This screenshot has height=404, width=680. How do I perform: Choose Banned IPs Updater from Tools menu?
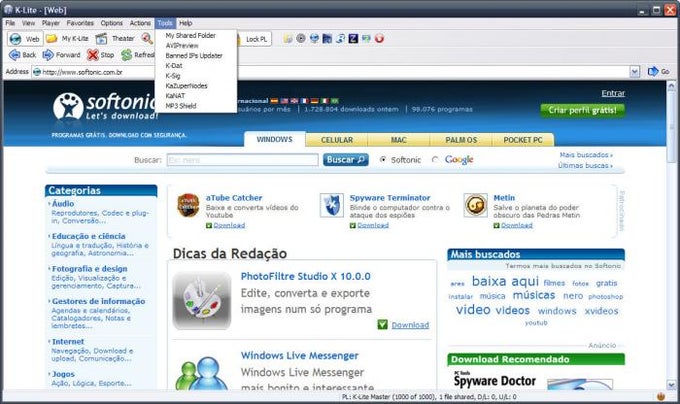pos(196,55)
